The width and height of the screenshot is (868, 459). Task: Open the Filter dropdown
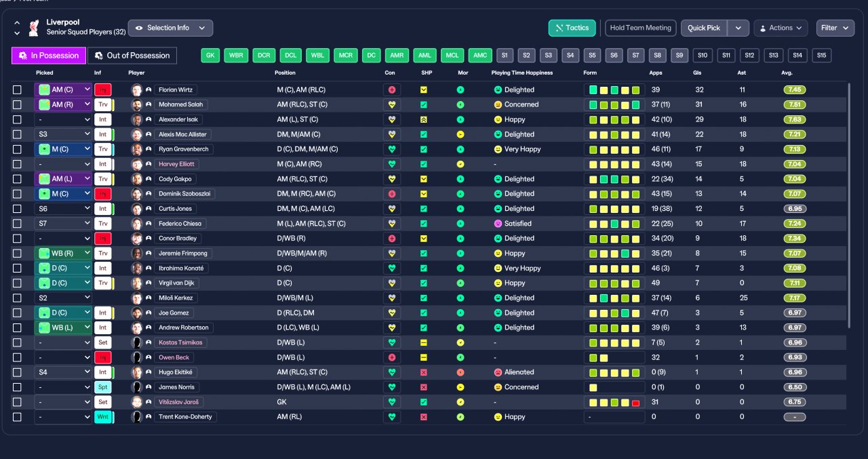point(835,28)
